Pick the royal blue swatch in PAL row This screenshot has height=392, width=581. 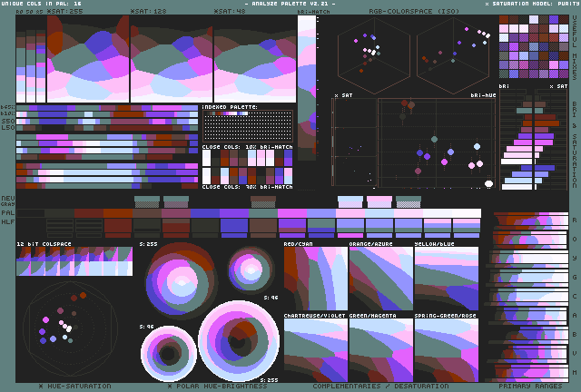pos(205,213)
